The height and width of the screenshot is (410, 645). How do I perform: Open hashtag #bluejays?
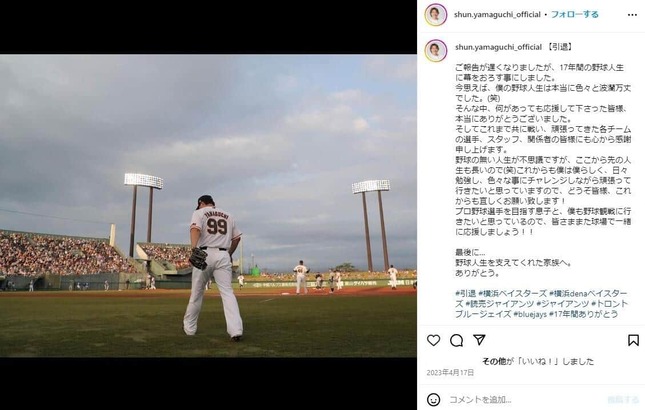pyautogui.click(x=530, y=314)
